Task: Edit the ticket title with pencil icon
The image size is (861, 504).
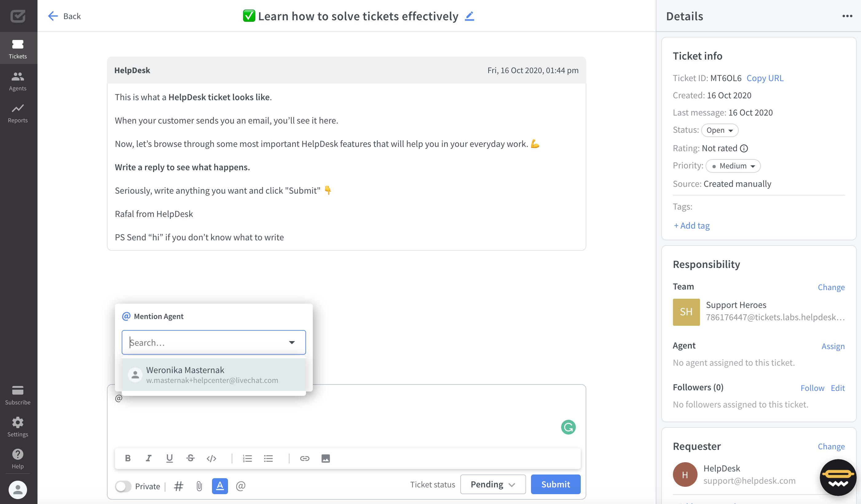Action: click(x=470, y=16)
